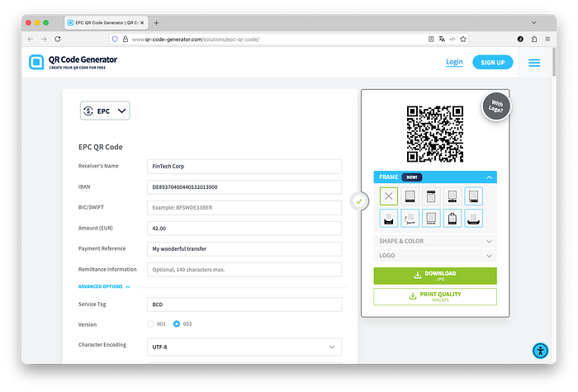Reload the page
Screen dimensions: 578x392
(x=58, y=39)
